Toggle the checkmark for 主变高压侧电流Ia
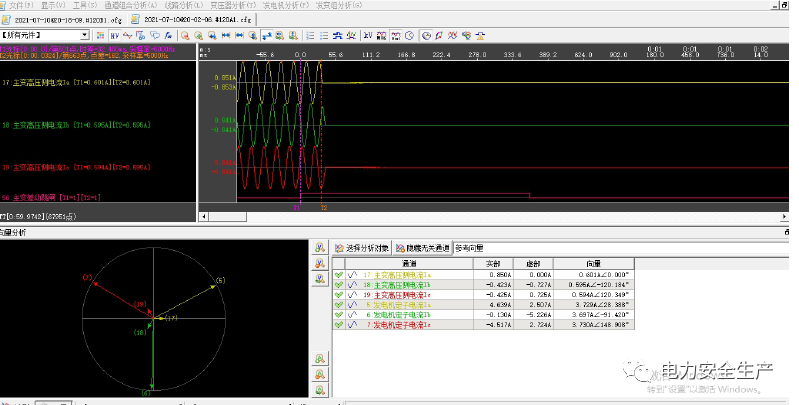 (x=339, y=275)
